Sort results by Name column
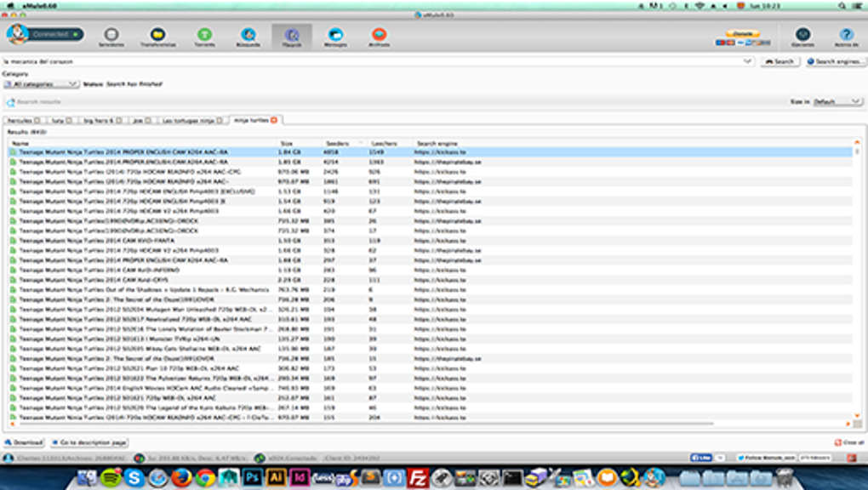The width and height of the screenshot is (868, 490). [142, 144]
